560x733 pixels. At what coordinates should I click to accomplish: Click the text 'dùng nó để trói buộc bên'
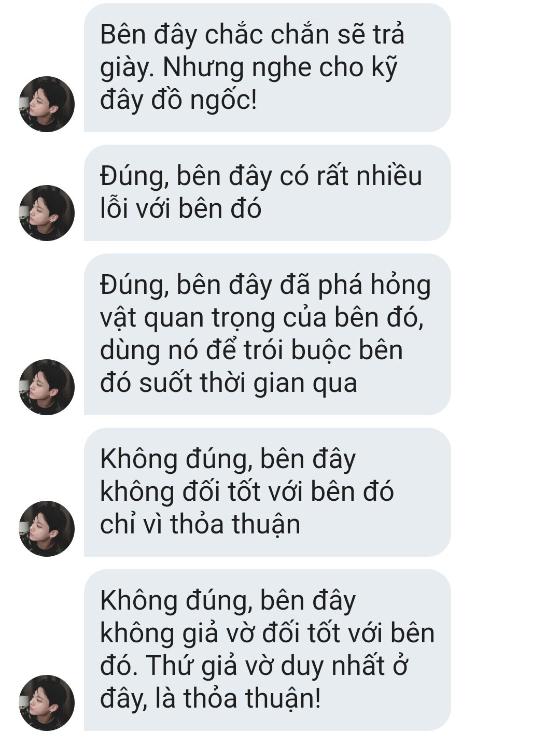pyautogui.click(x=251, y=350)
